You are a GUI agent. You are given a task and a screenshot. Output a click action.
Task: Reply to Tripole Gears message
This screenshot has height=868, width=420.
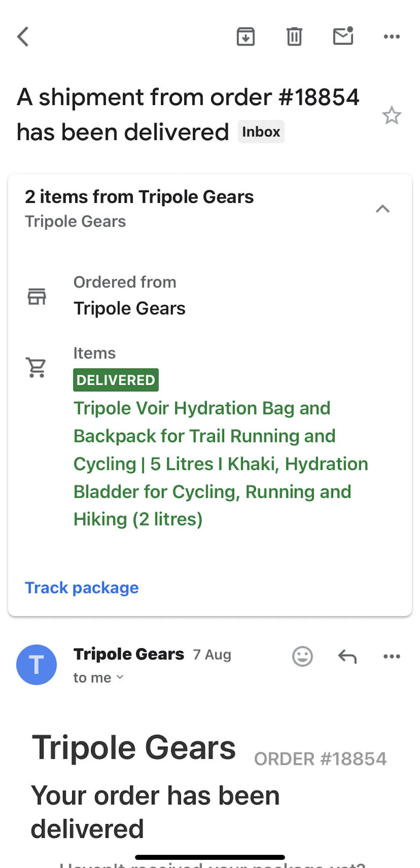point(347,657)
